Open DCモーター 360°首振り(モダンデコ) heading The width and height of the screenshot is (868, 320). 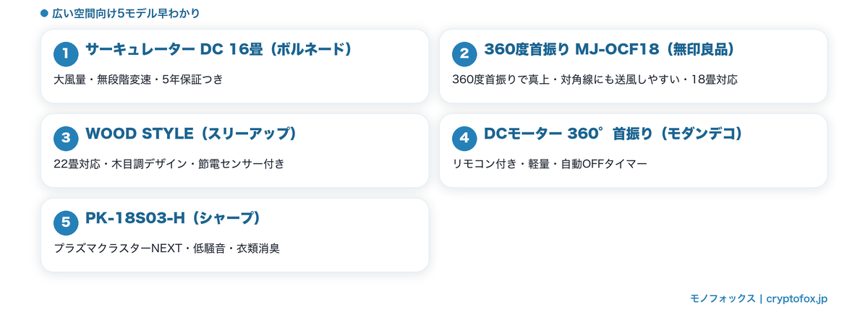(613, 134)
